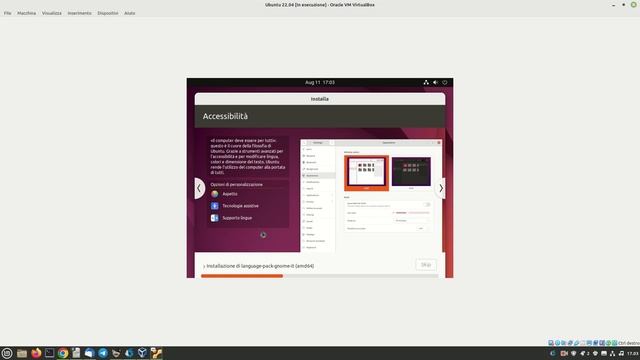This screenshot has height=360, width=640.
Task: Click the Aspetto customization icon
Action: [215, 194]
